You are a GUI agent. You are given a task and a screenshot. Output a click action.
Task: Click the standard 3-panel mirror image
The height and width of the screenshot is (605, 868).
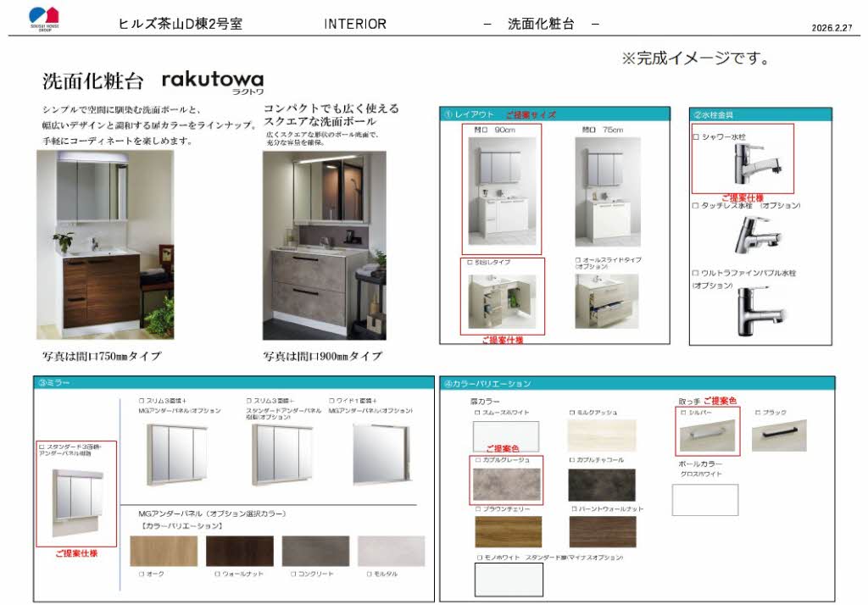pos(77,502)
